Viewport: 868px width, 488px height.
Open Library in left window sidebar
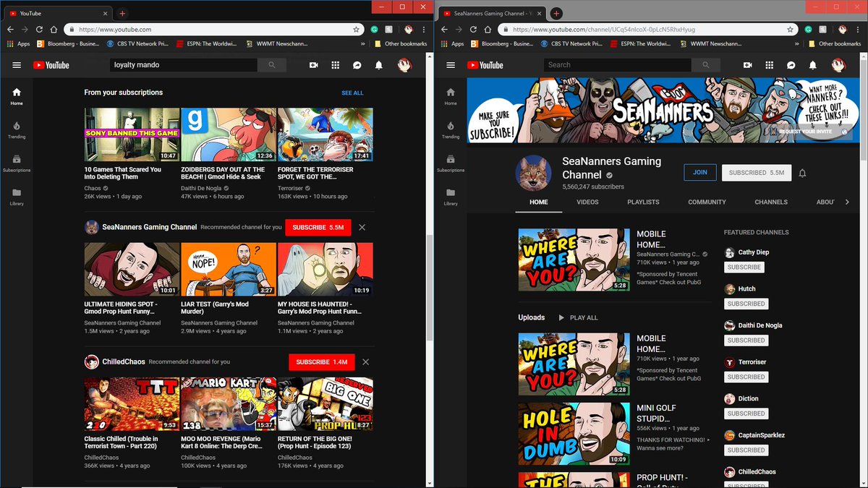coord(17,197)
